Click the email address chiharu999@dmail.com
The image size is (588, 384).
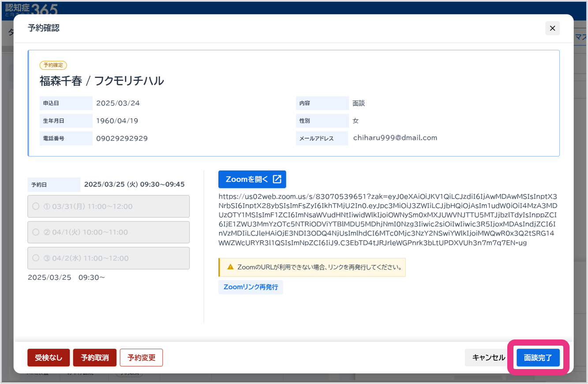(395, 138)
